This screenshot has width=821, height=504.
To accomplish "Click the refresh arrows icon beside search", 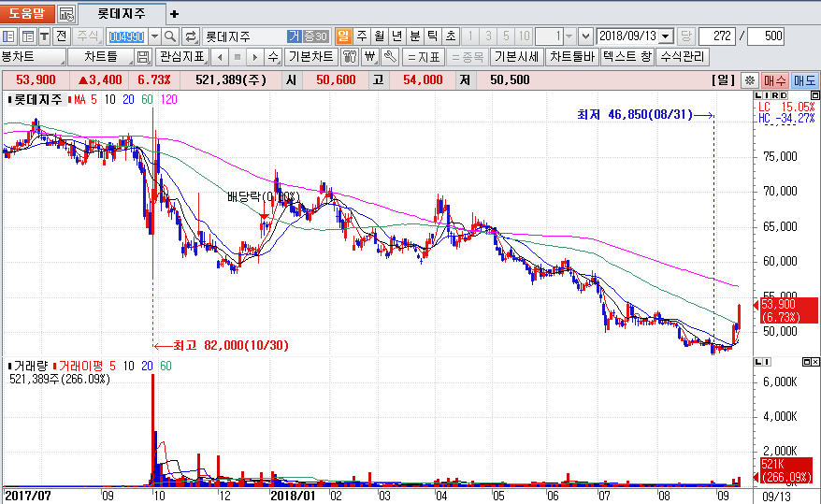I will [191, 36].
